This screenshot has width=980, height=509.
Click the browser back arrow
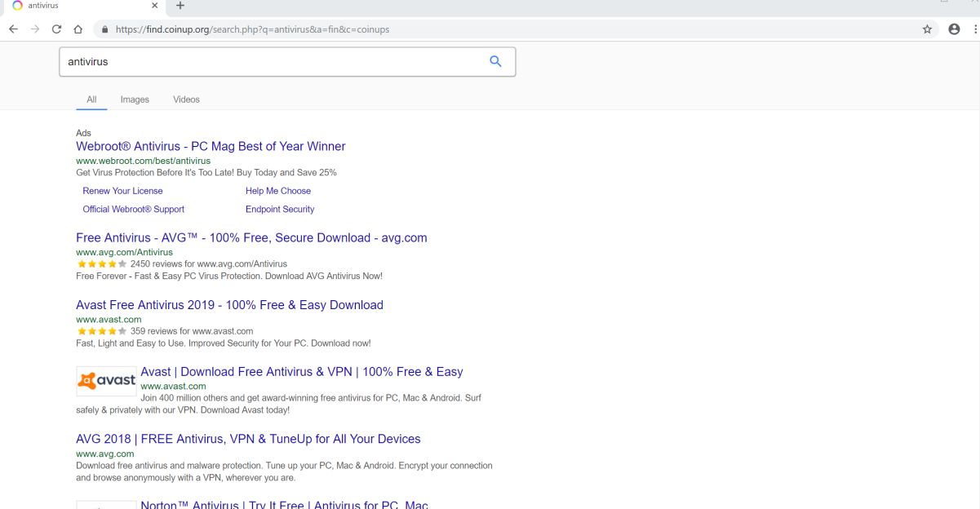click(13, 29)
